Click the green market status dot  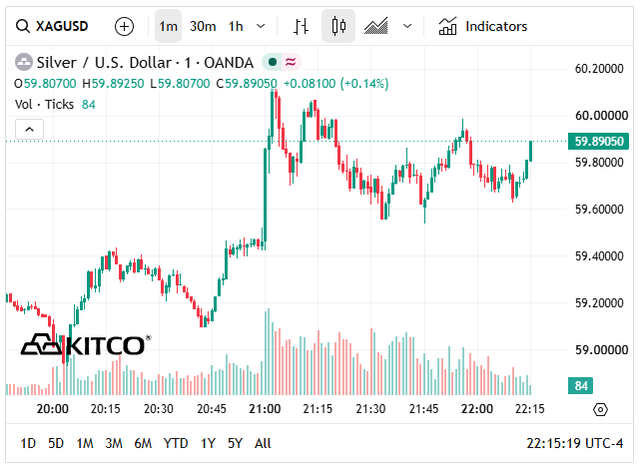click(273, 62)
